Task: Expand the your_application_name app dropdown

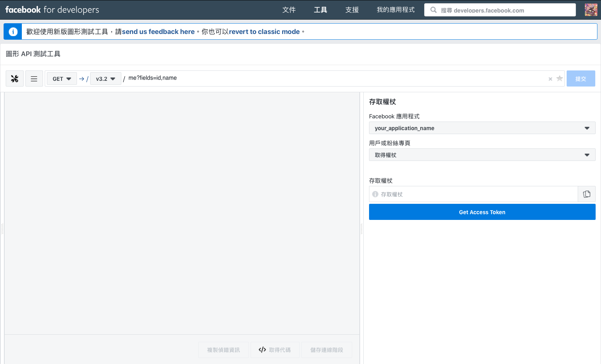Action: pyautogui.click(x=482, y=128)
